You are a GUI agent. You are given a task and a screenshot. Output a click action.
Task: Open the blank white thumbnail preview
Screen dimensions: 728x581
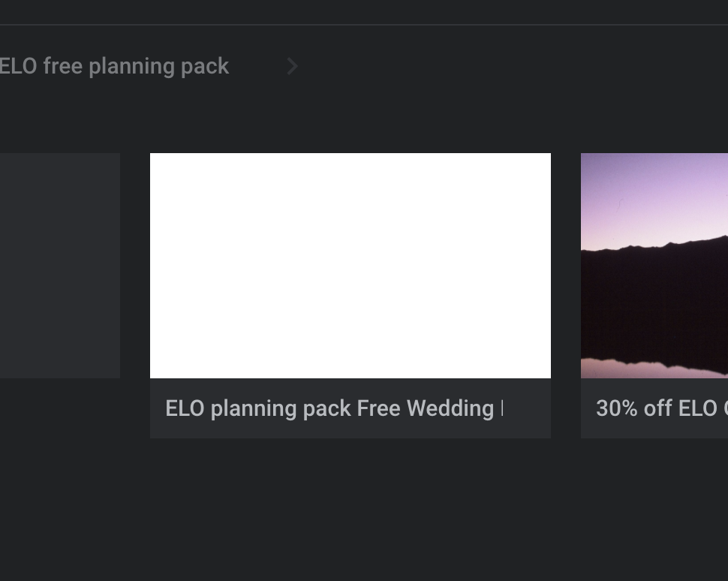(350, 265)
